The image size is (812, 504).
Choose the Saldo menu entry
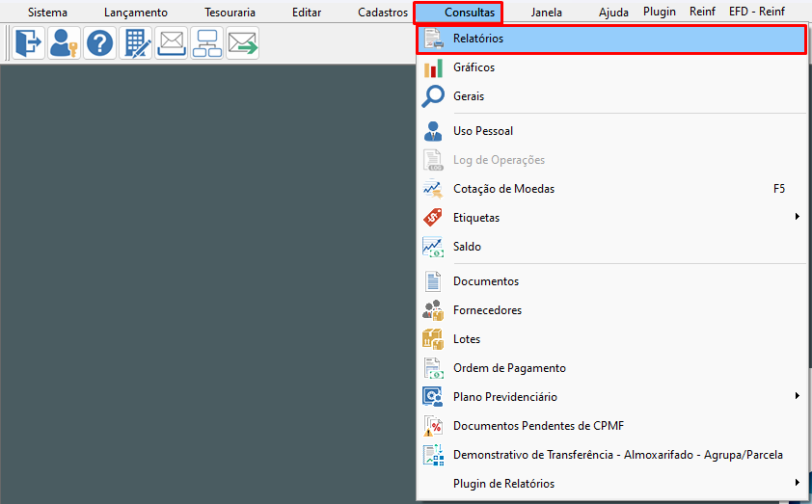coord(611,247)
